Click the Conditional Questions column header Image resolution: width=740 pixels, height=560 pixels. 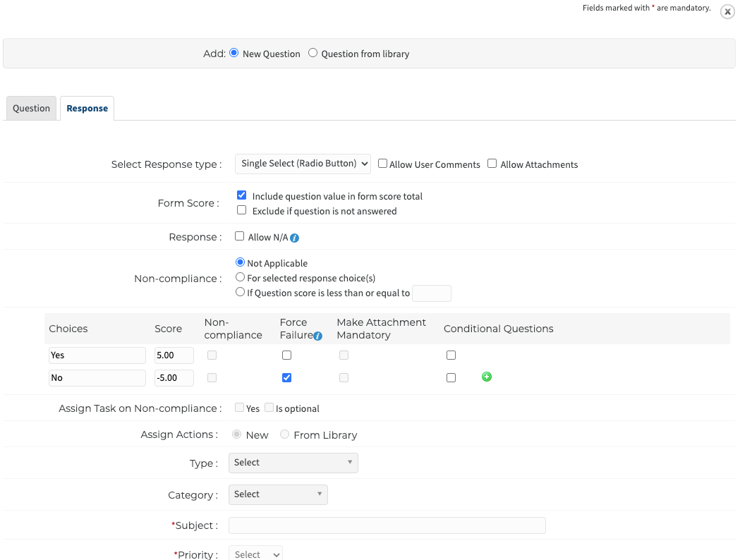pyautogui.click(x=498, y=329)
